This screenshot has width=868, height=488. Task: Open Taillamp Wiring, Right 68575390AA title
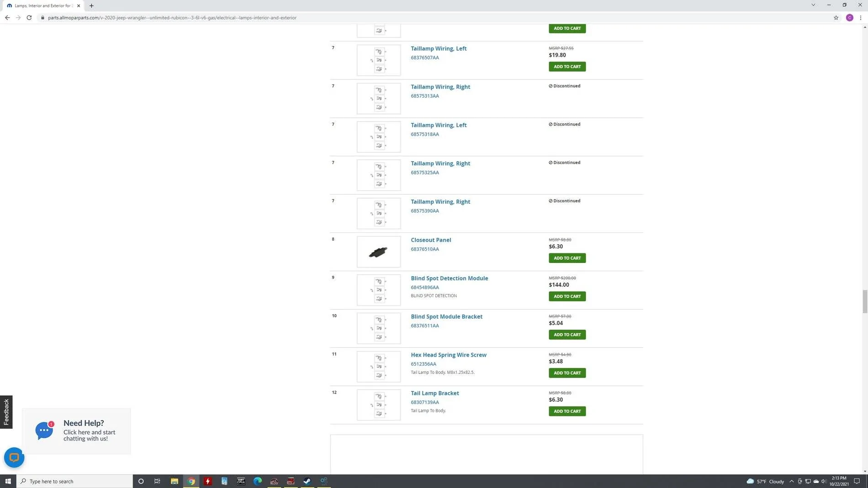[x=440, y=202]
